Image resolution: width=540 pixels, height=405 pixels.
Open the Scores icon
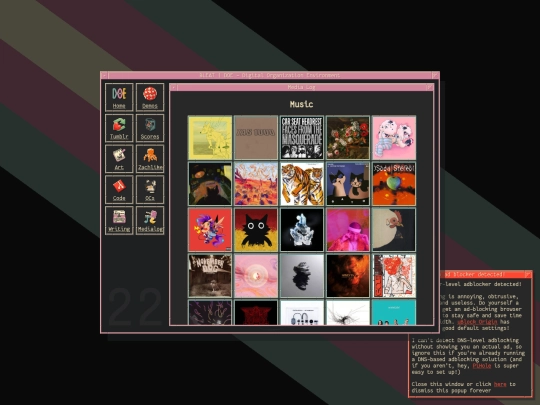pyautogui.click(x=150, y=128)
